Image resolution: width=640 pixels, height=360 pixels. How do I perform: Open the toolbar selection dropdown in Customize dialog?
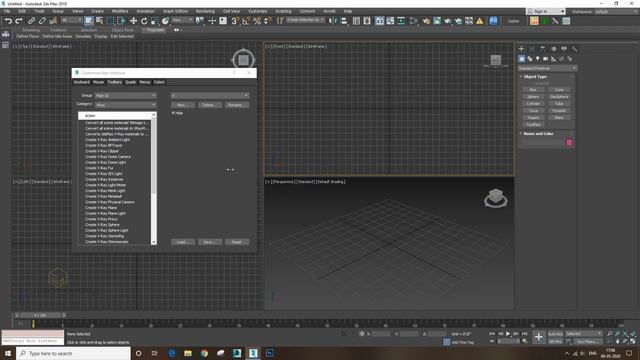point(210,96)
